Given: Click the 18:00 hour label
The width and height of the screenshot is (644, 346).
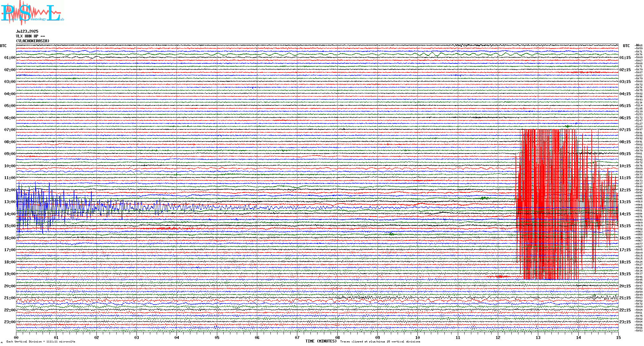Looking at the screenshot, I should 10,262.
